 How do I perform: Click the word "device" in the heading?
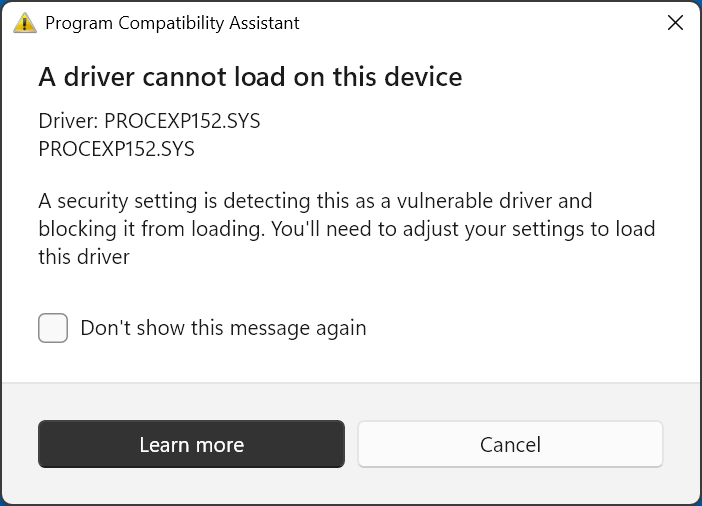[427, 76]
